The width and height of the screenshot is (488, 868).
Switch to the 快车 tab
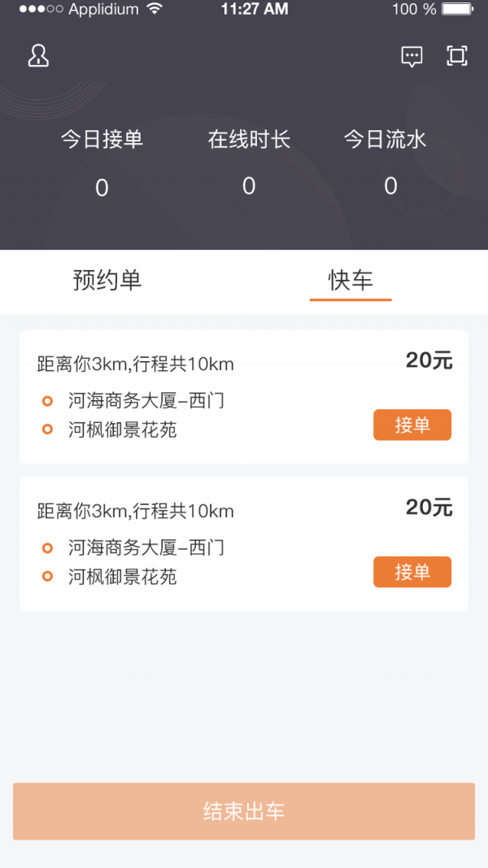[x=350, y=281]
